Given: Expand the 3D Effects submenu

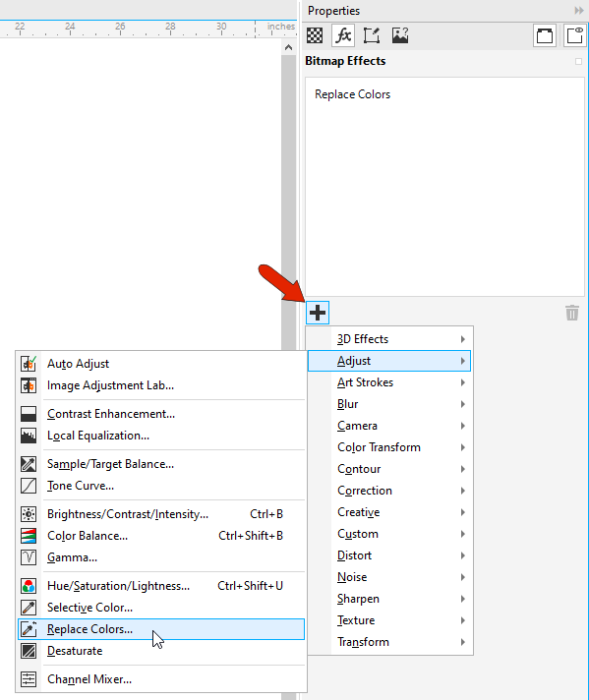Looking at the screenshot, I should (x=389, y=339).
